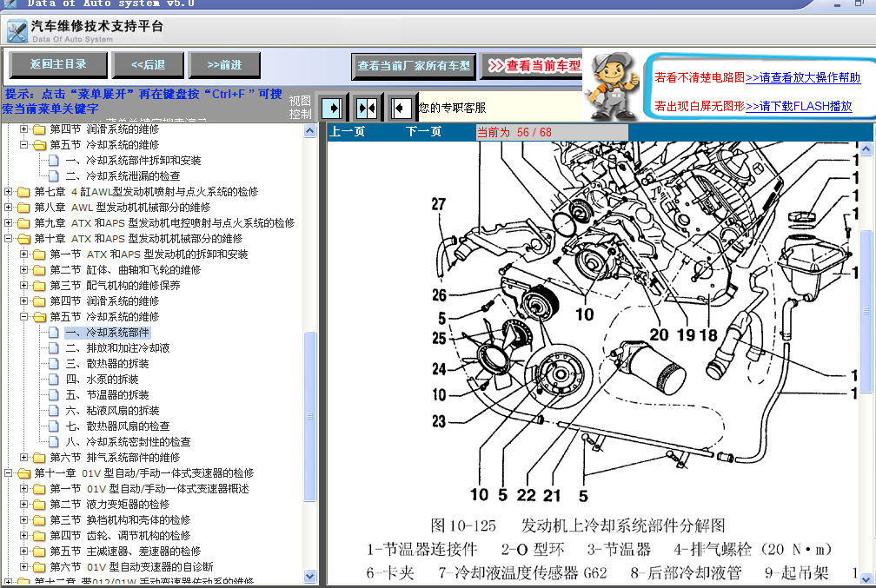Click folder icon of 第四节 齿轮、调节机构的检修
The width and height of the screenshot is (876, 588).
pyautogui.click(x=39, y=536)
